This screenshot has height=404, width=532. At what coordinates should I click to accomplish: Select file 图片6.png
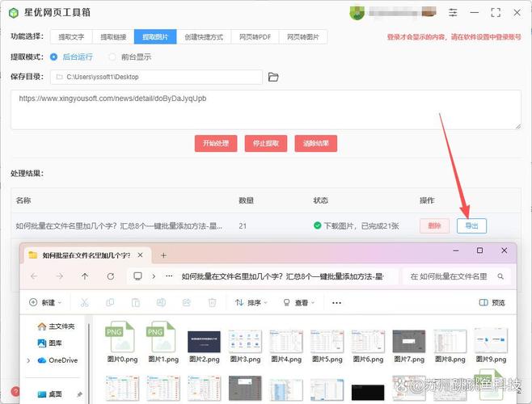[368, 346]
